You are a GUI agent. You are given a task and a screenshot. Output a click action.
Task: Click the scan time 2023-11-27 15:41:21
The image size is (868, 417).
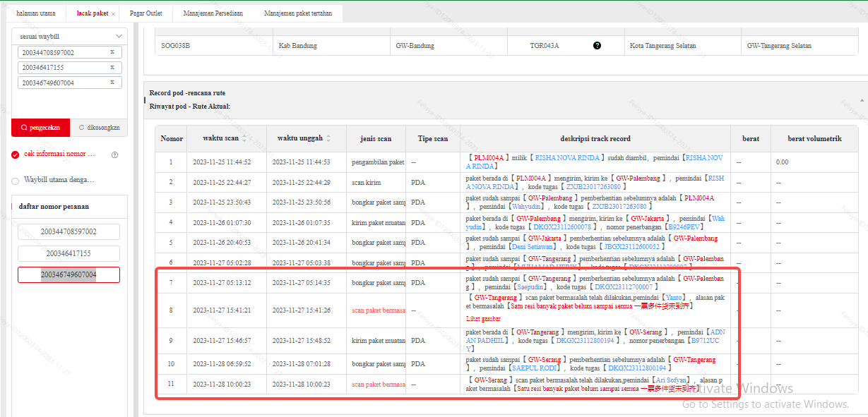(222, 310)
